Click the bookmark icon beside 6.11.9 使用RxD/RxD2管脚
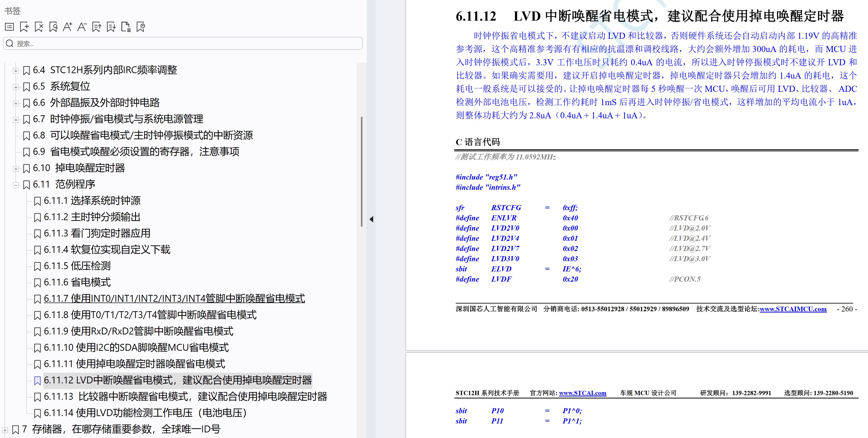Image resolution: width=868 pixels, height=438 pixels. click(37, 332)
